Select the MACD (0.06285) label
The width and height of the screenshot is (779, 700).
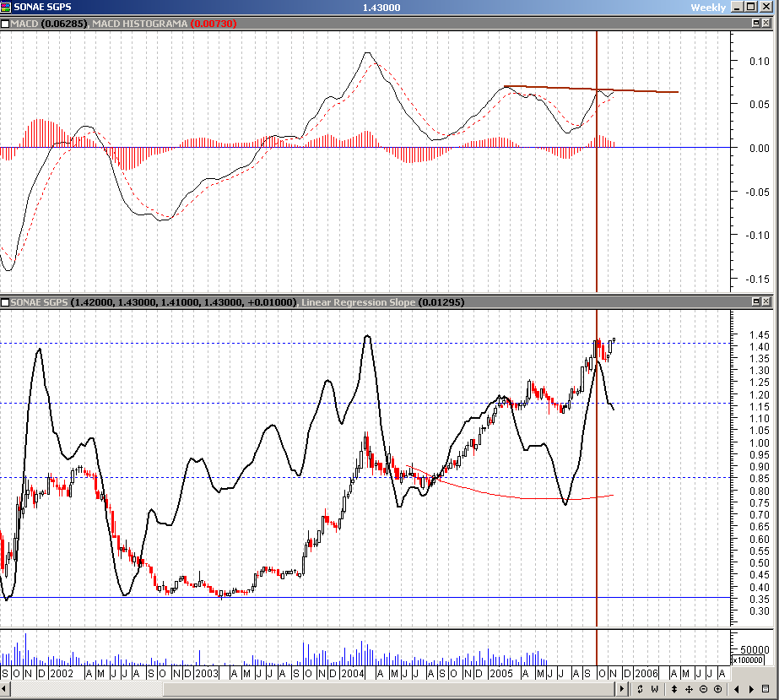pyautogui.click(x=49, y=24)
